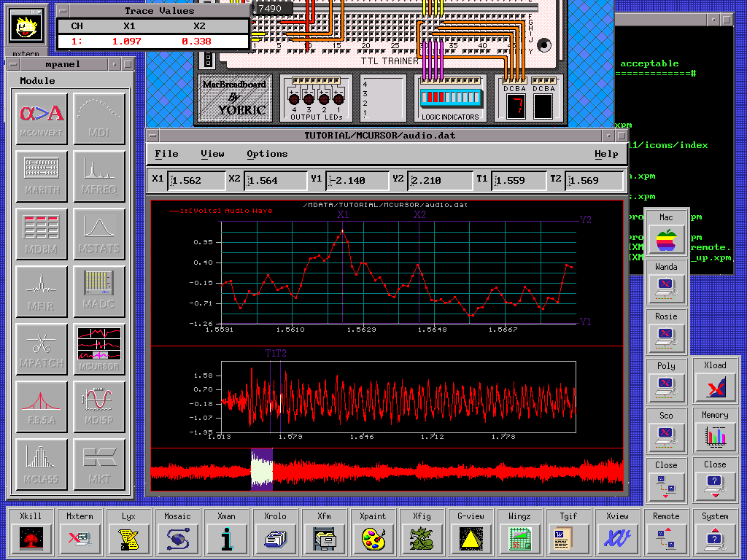Image resolution: width=747 pixels, height=560 pixels.
Task: Open the MDISP display module
Action: 99,405
